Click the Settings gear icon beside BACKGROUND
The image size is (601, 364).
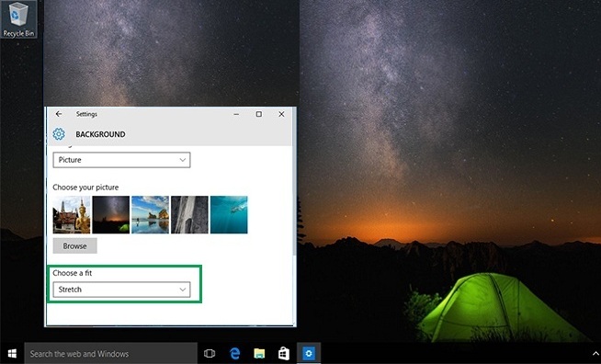pos(59,134)
